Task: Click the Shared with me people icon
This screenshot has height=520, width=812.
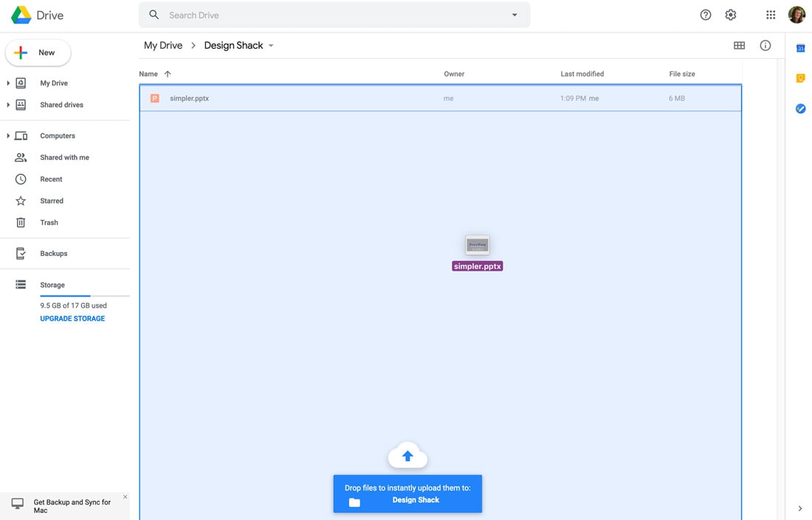Action: 21,157
